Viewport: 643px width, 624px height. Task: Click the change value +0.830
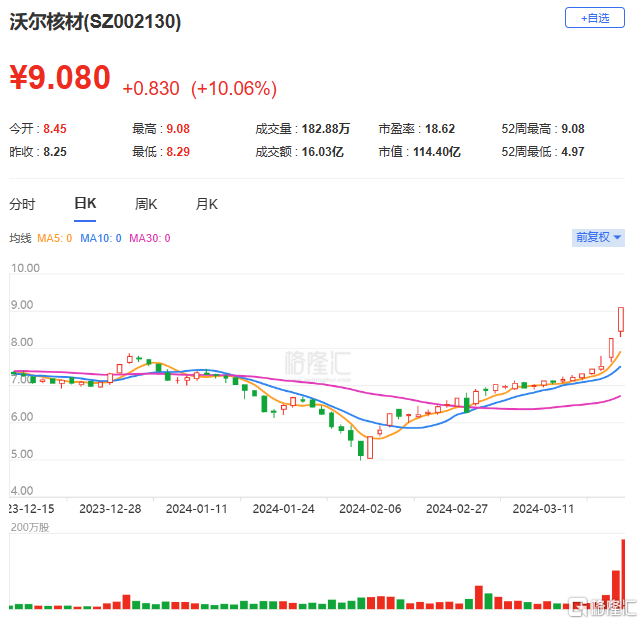151,89
